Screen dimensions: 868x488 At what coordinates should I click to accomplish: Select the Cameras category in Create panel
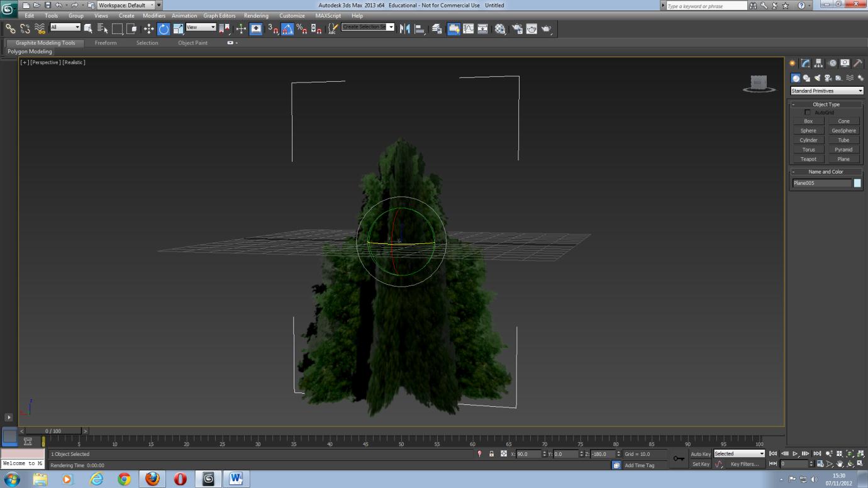828,77
